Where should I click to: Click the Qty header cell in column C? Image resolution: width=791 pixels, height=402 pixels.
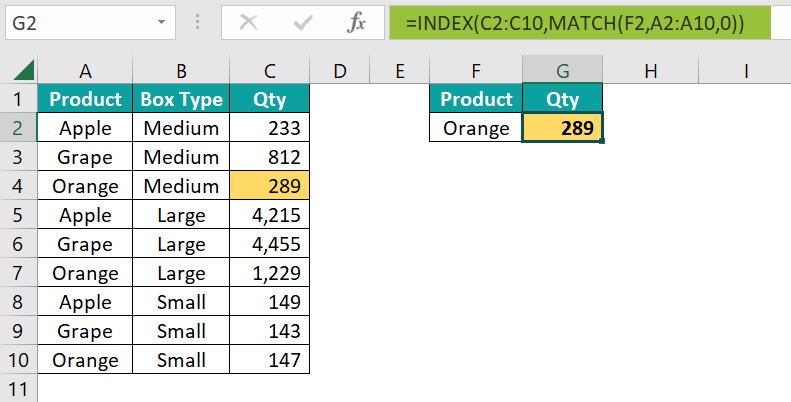pyautogui.click(x=269, y=98)
